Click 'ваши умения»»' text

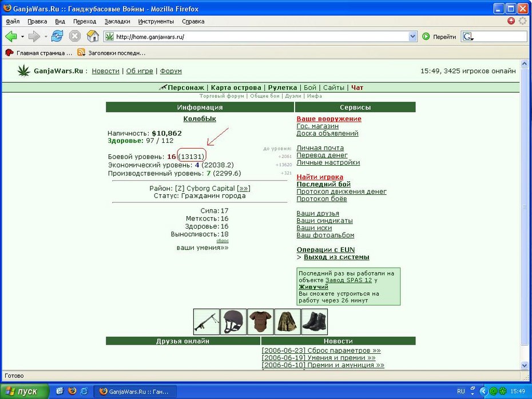click(202, 248)
